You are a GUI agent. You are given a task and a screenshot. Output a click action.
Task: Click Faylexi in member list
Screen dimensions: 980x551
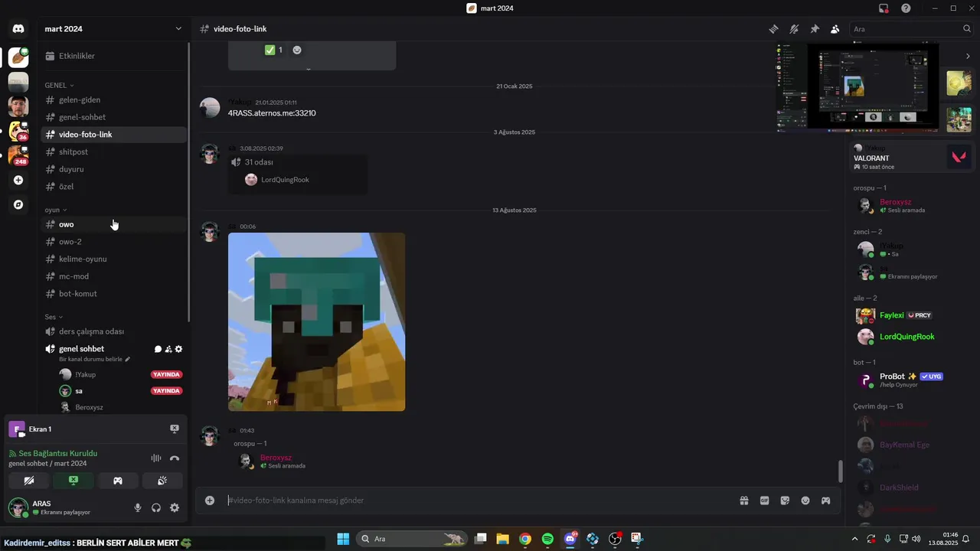point(912,315)
